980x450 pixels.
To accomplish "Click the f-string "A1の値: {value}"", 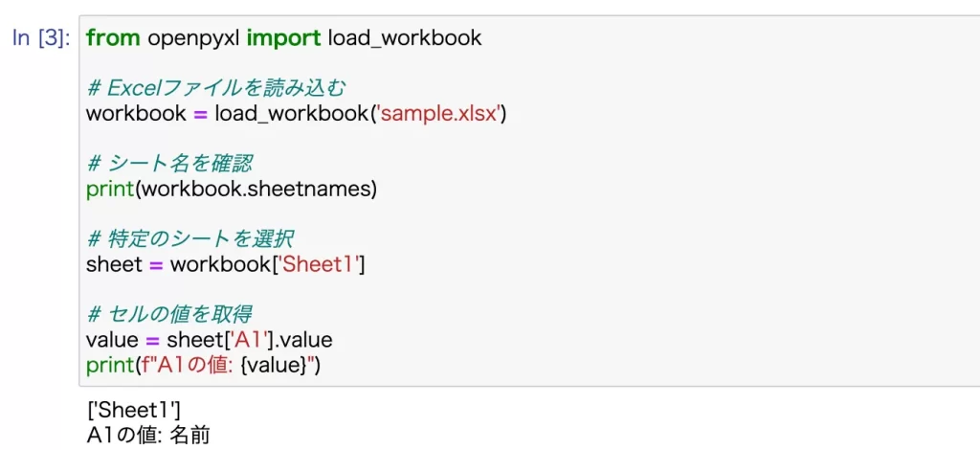I will (x=228, y=365).
